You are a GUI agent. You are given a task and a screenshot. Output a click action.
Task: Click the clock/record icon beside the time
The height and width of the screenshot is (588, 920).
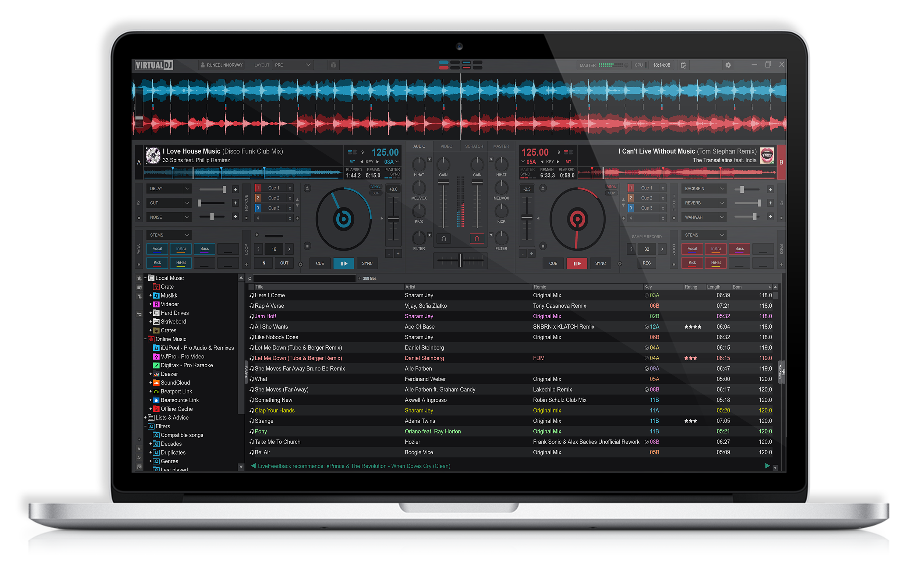coord(683,65)
